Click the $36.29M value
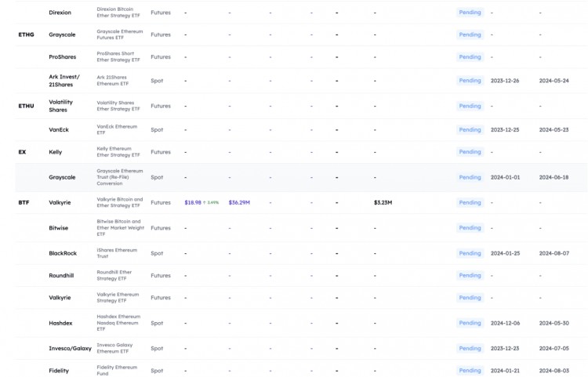Image resolution: width=588 pixels, height=377 pixels. pos(239,203)
